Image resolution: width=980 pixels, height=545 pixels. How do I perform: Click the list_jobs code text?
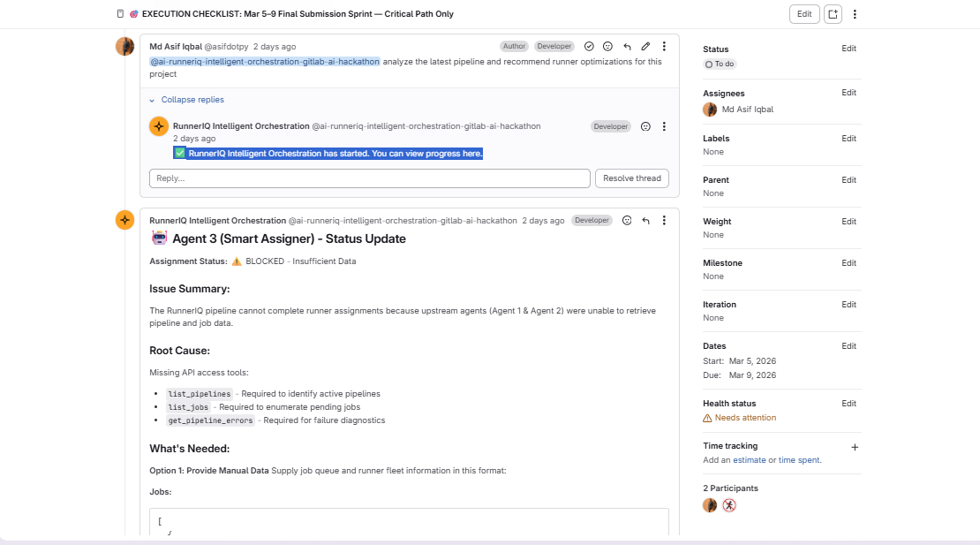(x=188, y=407)
